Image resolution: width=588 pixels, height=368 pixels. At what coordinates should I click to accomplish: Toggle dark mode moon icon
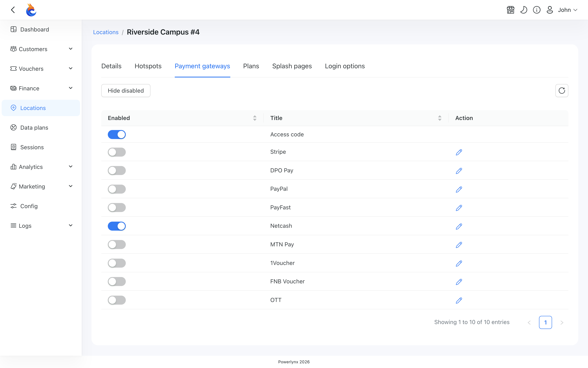(x=524, y=10)
